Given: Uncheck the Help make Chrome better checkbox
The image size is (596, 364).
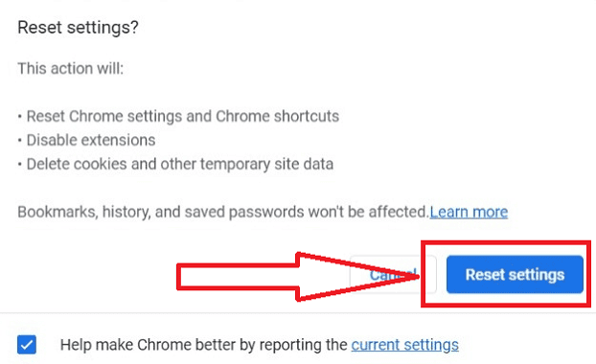Looking at the screenshot, I should point(27,345).
